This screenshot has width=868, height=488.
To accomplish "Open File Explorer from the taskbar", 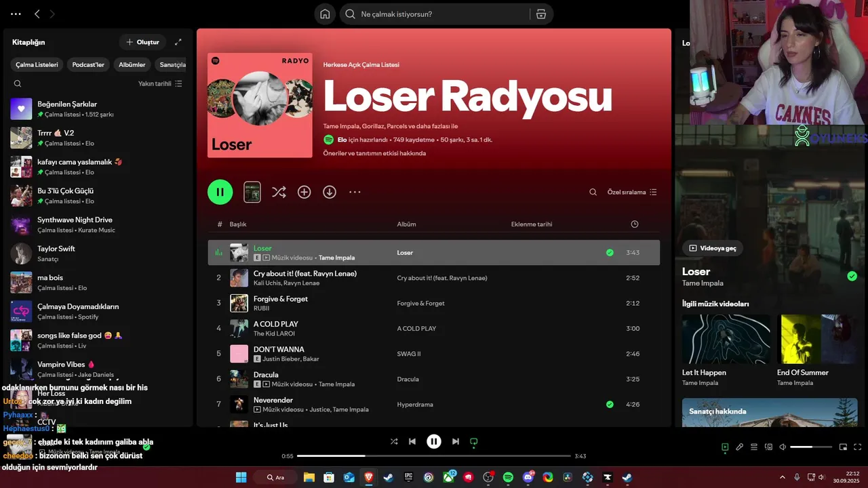I will 309,477.
